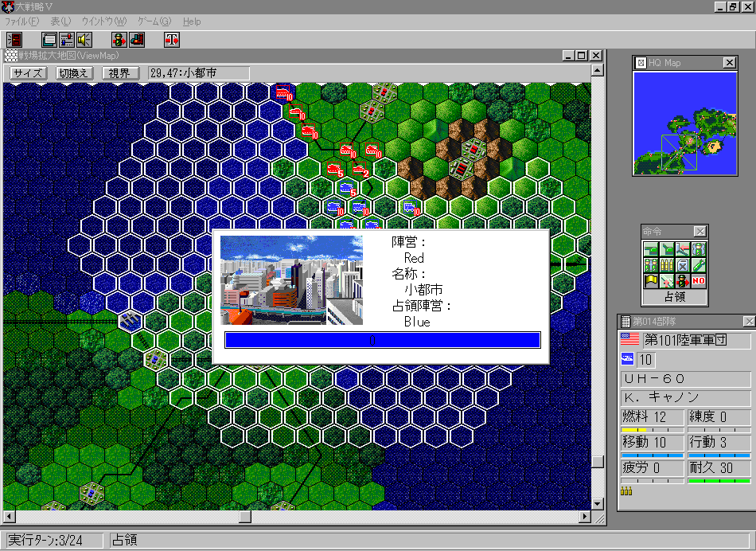
Task: Click the yellow flag occupy command icon
Action: click(651, 280)
